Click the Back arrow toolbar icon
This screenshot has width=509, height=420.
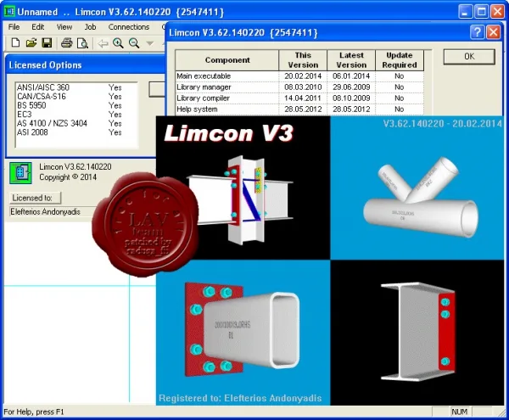(103, 43)
